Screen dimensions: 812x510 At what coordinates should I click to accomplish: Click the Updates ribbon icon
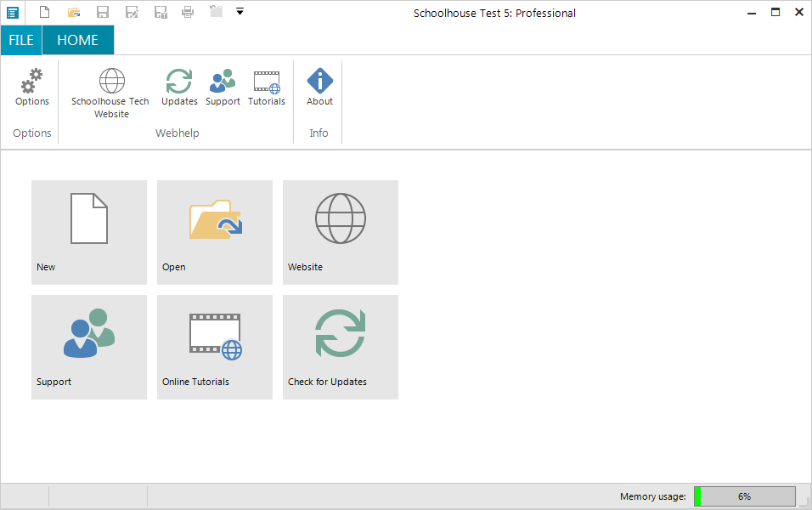(x=179, y=87)
